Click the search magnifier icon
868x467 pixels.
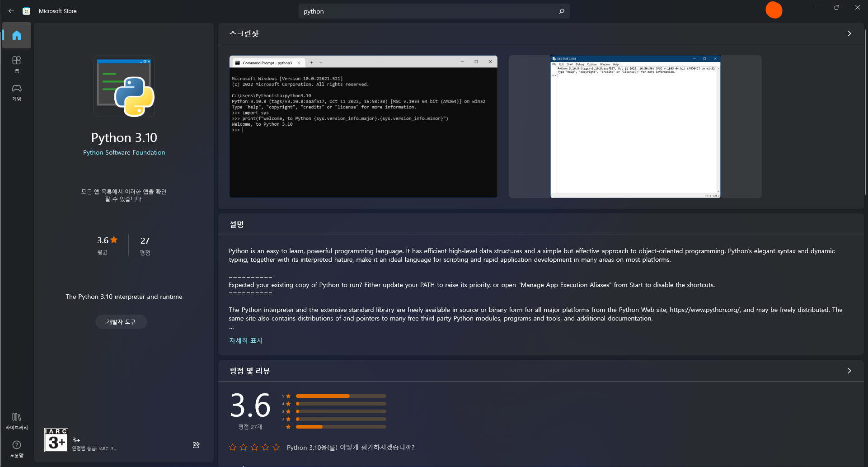click(x=562, y=11)
